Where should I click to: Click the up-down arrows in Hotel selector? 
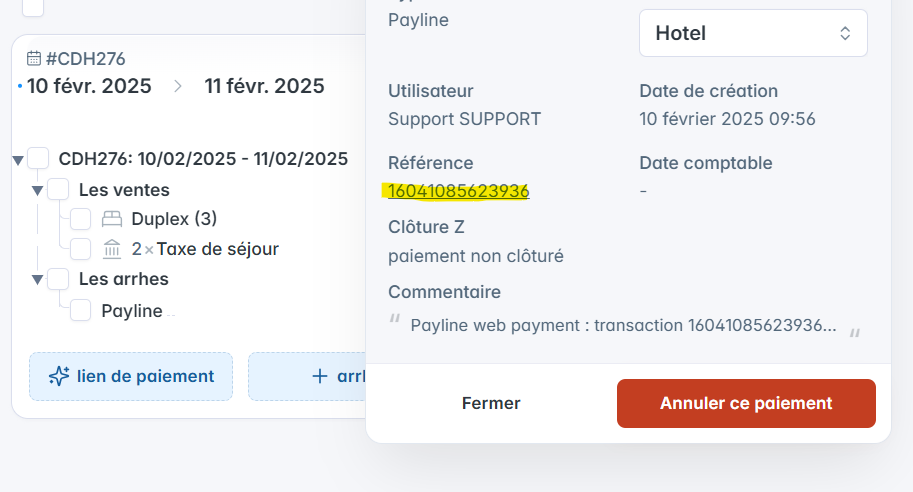pyautogui.click(x=845, y=33)
